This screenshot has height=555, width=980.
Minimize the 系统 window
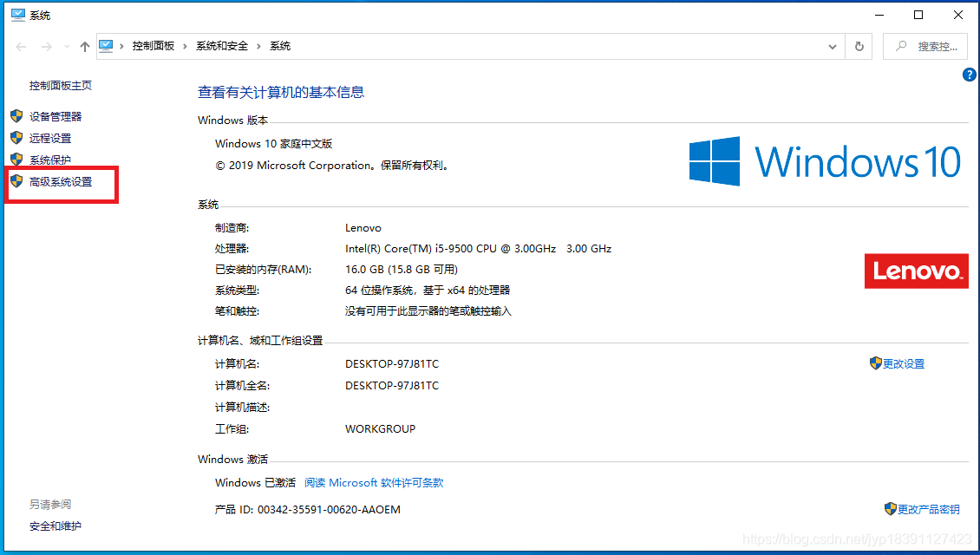tap(879, 15)
